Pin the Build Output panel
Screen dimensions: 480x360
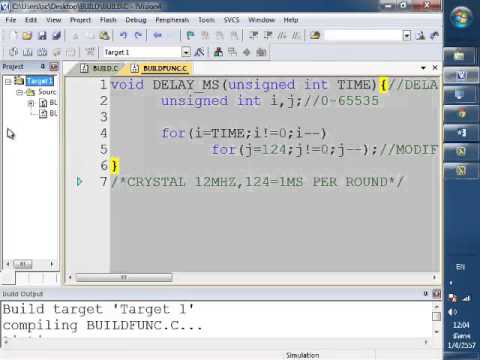(426, 293)
